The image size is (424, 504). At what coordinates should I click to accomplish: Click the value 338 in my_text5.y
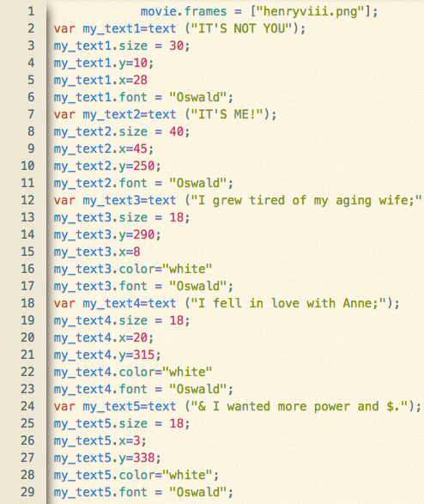point(144,458)
